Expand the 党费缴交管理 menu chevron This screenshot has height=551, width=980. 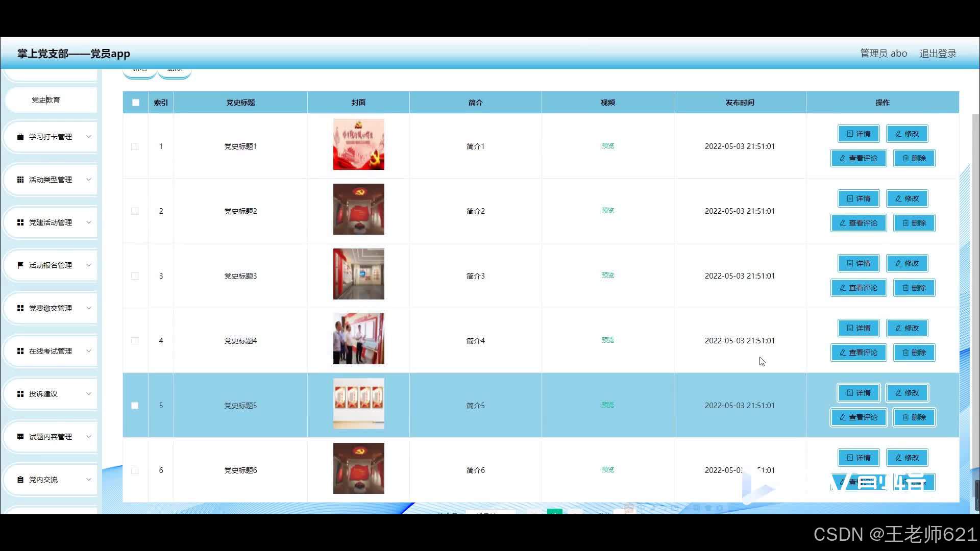click(89, 308)
